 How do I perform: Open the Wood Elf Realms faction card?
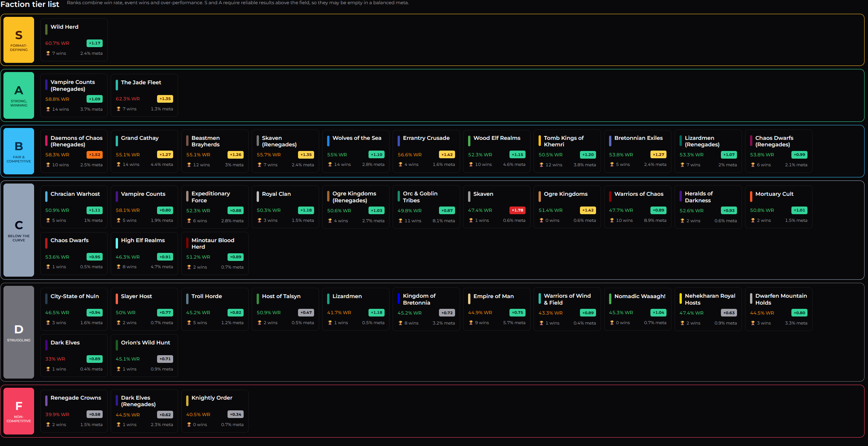coord(497,151)
